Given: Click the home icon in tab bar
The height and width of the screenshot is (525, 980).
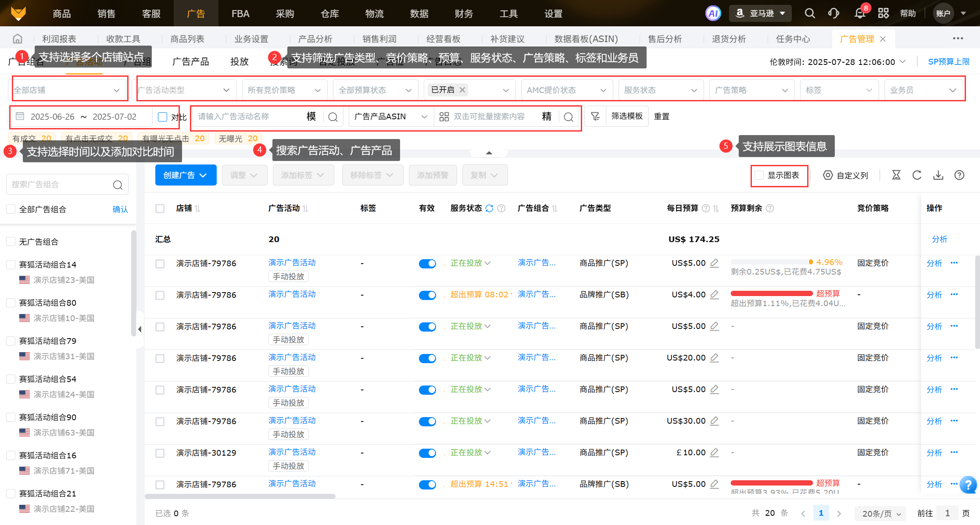Looking at the screenshot, I should click(x=18, y=39).
